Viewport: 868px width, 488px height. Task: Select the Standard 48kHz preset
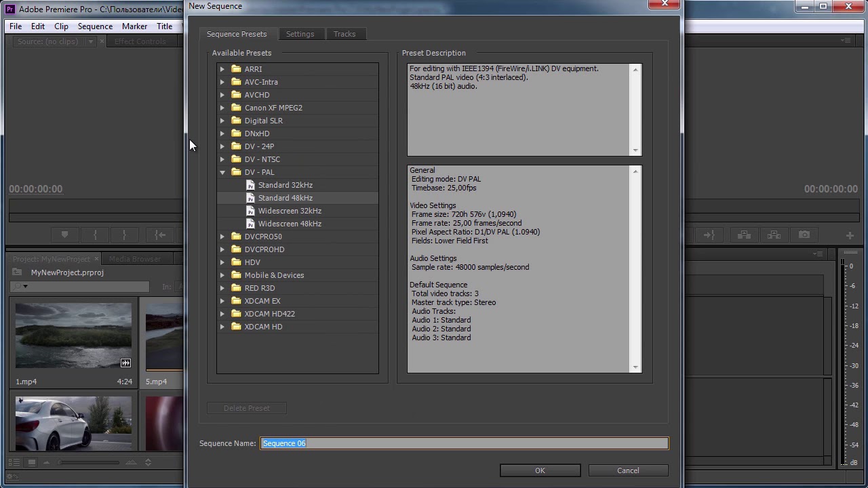tap(285, 198)
